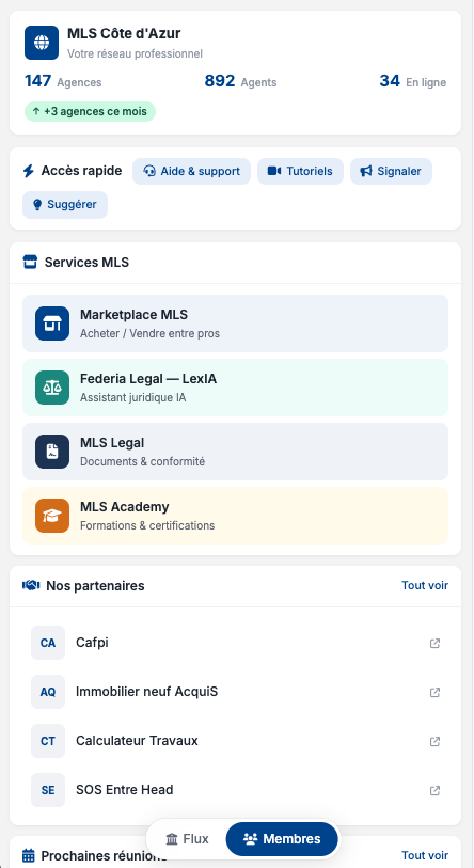Click the Suggérer button

click(65, 205)
